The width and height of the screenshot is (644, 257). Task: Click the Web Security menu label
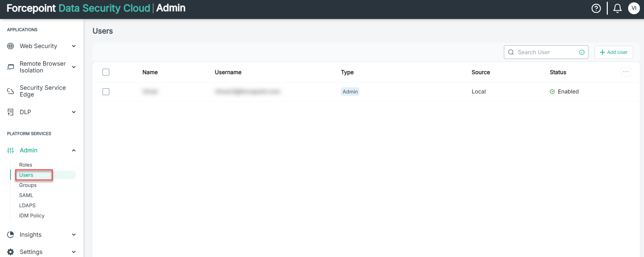pos(38,46)
